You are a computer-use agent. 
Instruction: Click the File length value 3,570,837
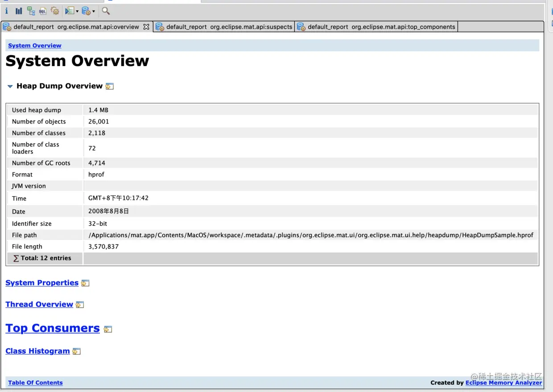[103, 247]
